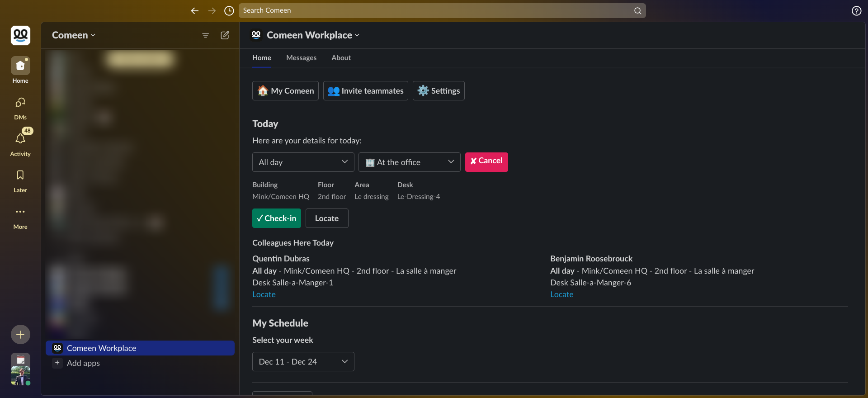The height and width of the screenshot is (398, 868).
Task: Click the magnifier icon in search bar
Action: pos(637,11)
